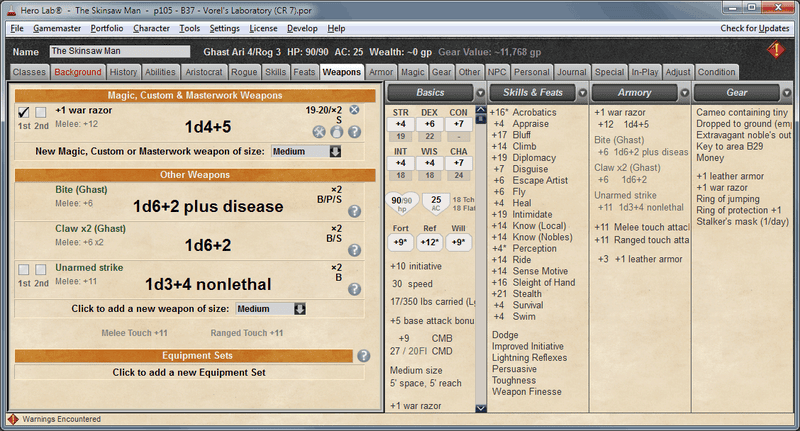Check war razor 2nd hand checkbox

pyautogui.click(x=41, y=112)
